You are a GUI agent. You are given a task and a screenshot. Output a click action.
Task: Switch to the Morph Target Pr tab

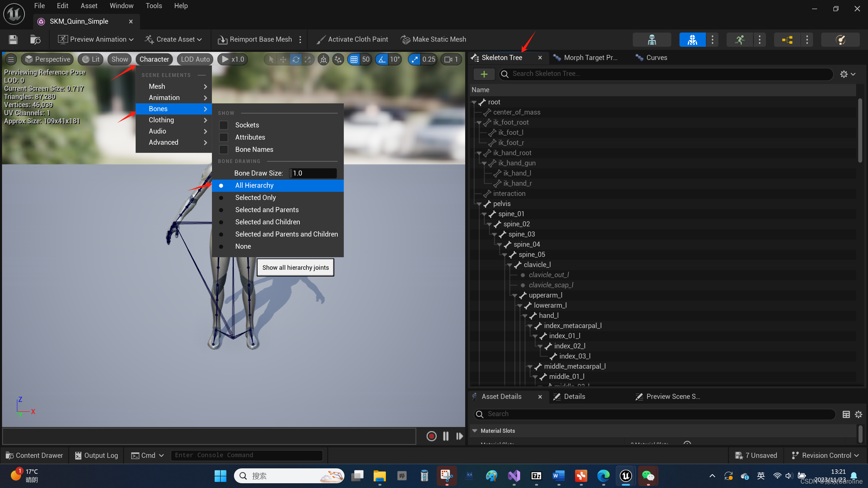(590, 57)
